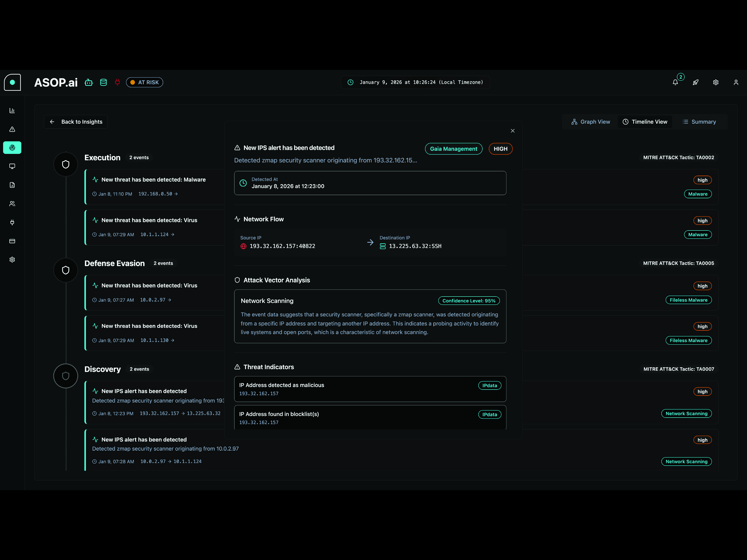Select the endpoint monitor icon in sidebar
This screenshot has height=560, width=747.
(12, 166)
